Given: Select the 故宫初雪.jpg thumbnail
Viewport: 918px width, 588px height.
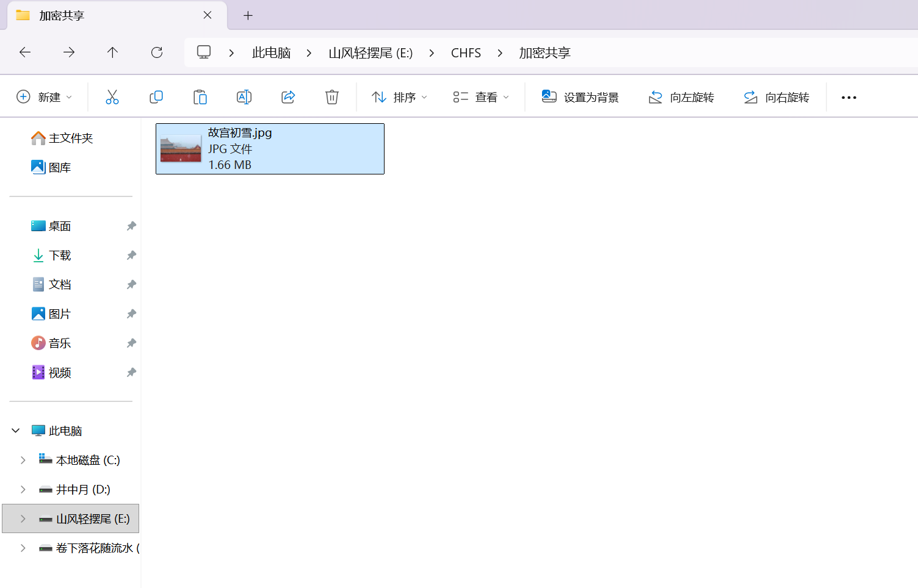Looking at the screenshot, I should point(180,148).
